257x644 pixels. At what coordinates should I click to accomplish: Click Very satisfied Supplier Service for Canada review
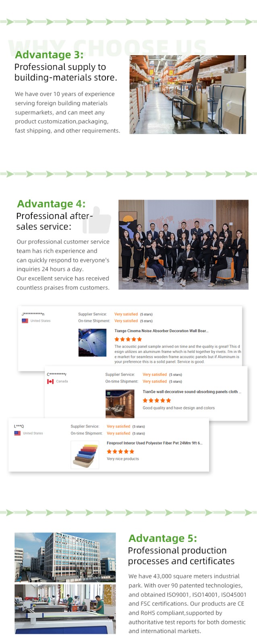click(155, 374)
